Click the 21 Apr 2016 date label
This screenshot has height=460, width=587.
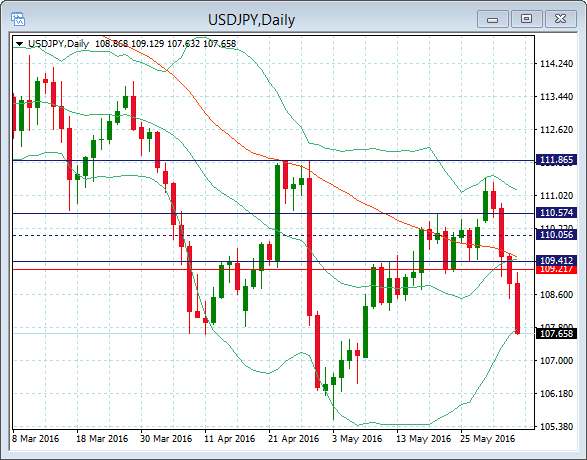tap(294, 439)
